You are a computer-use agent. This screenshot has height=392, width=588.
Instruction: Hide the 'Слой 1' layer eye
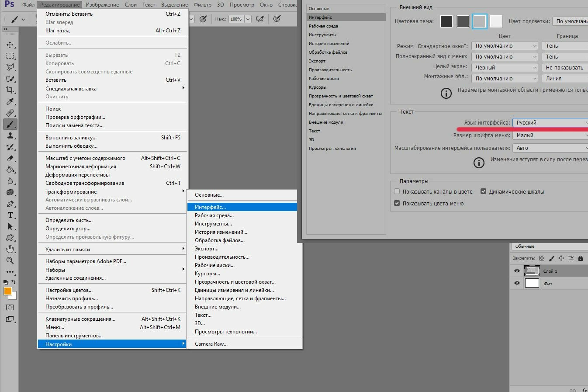point(517,271)
